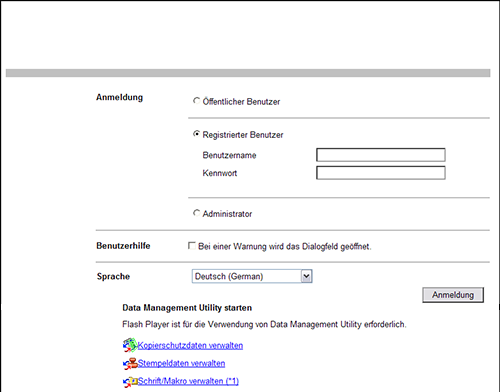Click the Benutzername input field
The height and width of the screenshot is (392, 500).
381,155
